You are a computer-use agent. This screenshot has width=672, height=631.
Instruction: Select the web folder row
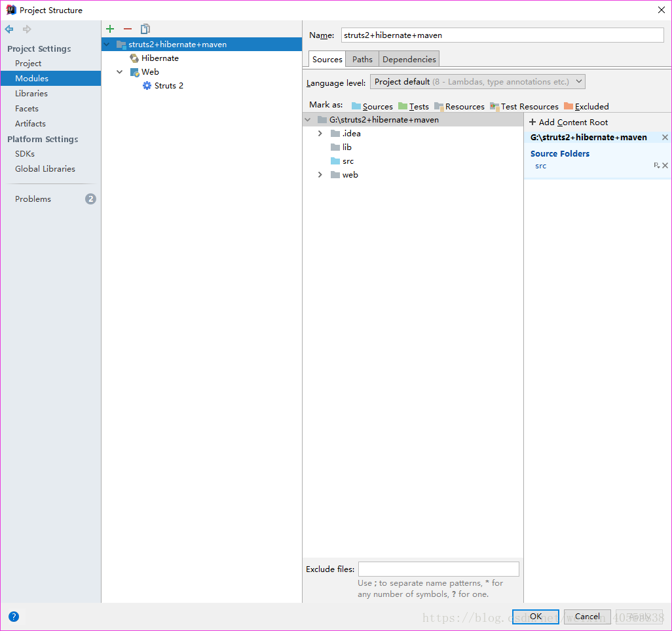tap(413, 174)
